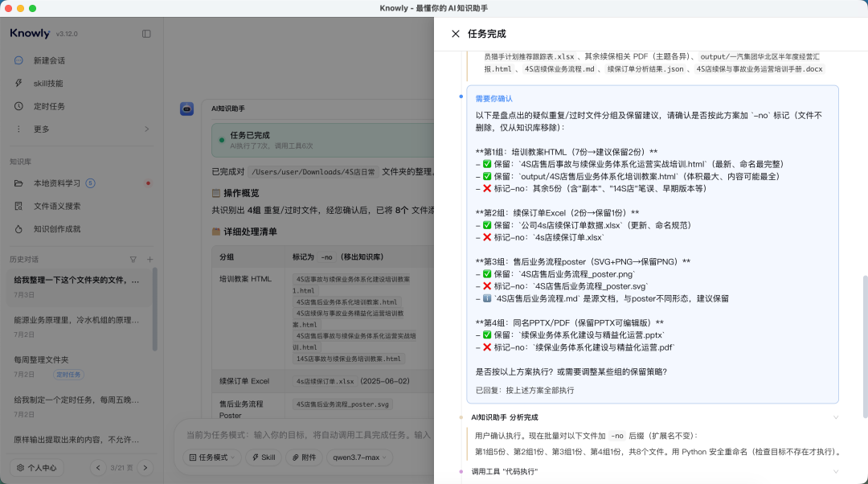This screenshot has width=868, height=484.
Task: Toggle the sidebar collapse icon next to Knowly
Action: point(146,34)
